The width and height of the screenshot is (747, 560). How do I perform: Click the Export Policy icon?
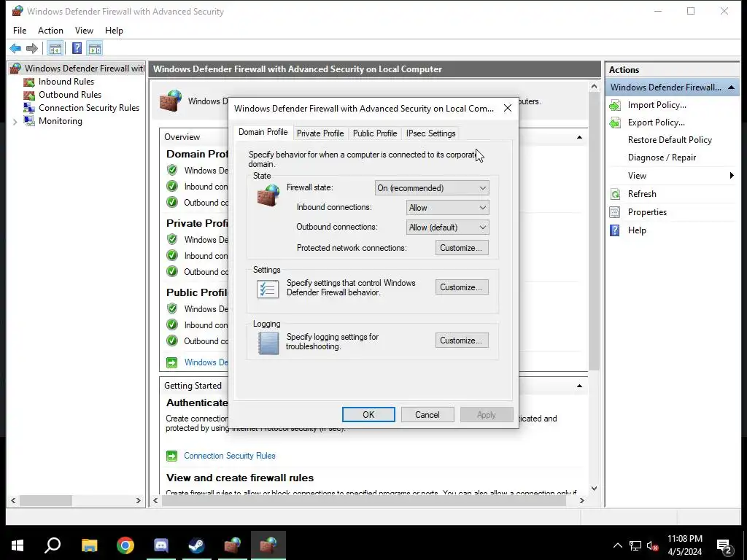pyautogui.click(x=615, y=122)
